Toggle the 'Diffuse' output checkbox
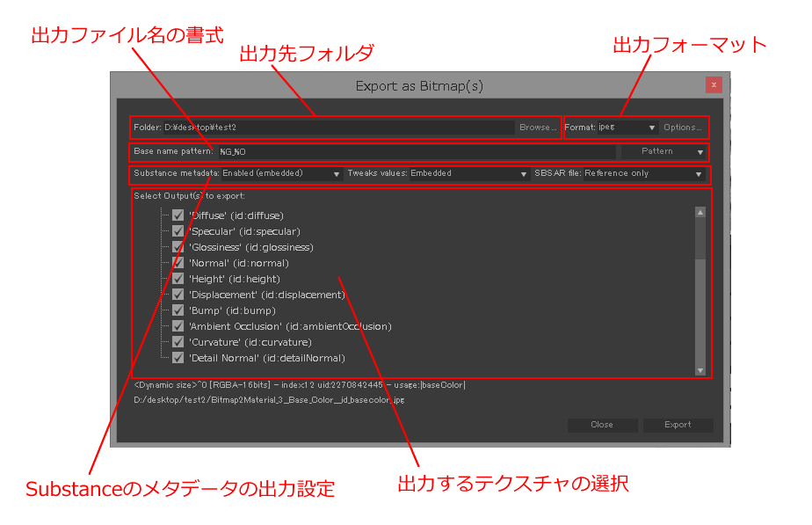The height and width of the screenshot is (525, 812). click(x=178, y=215)
